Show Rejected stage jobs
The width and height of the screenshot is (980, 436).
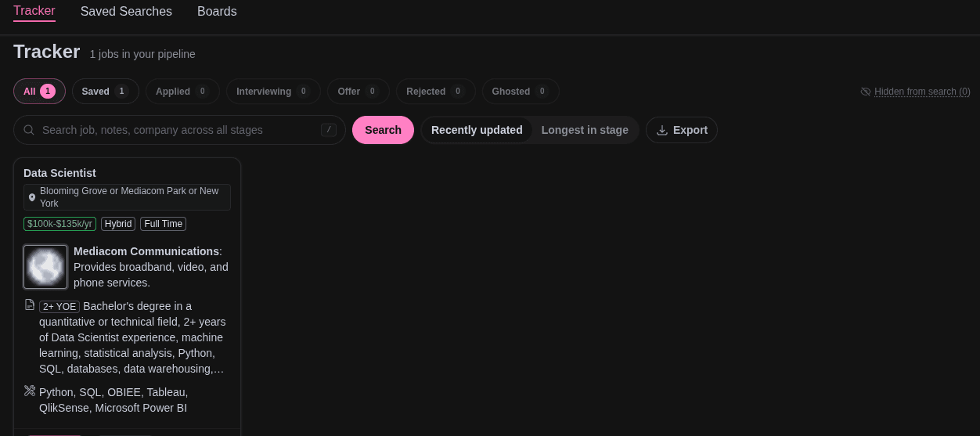point(435,91)
